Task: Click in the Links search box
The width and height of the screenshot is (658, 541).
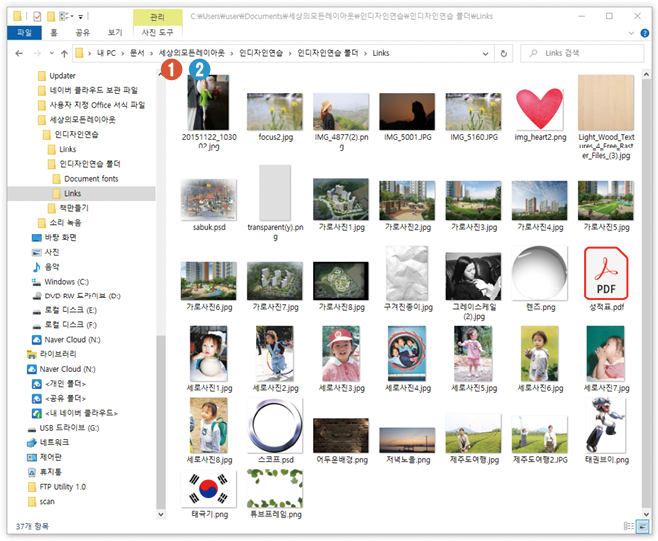Action: point(582,53)
